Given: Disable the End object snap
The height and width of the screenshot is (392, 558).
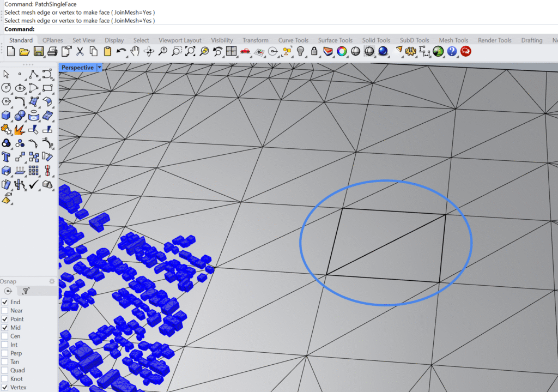Looking at the screenshot, I should pos(5,301).
